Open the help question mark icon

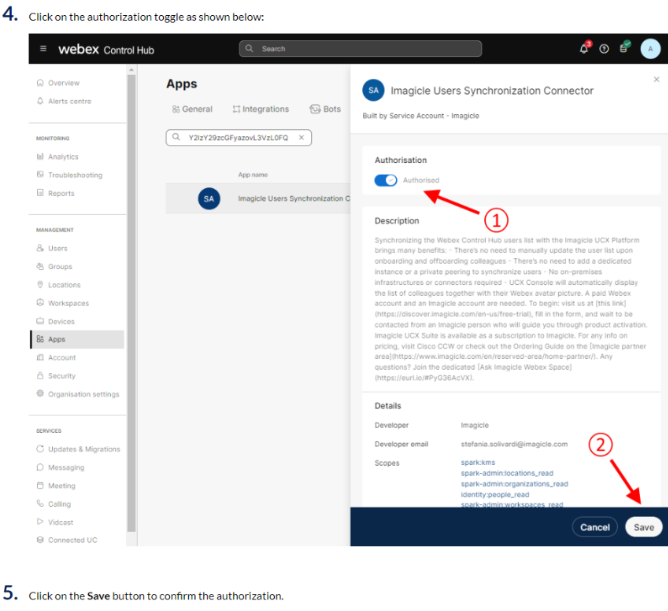tap(604, 49)
